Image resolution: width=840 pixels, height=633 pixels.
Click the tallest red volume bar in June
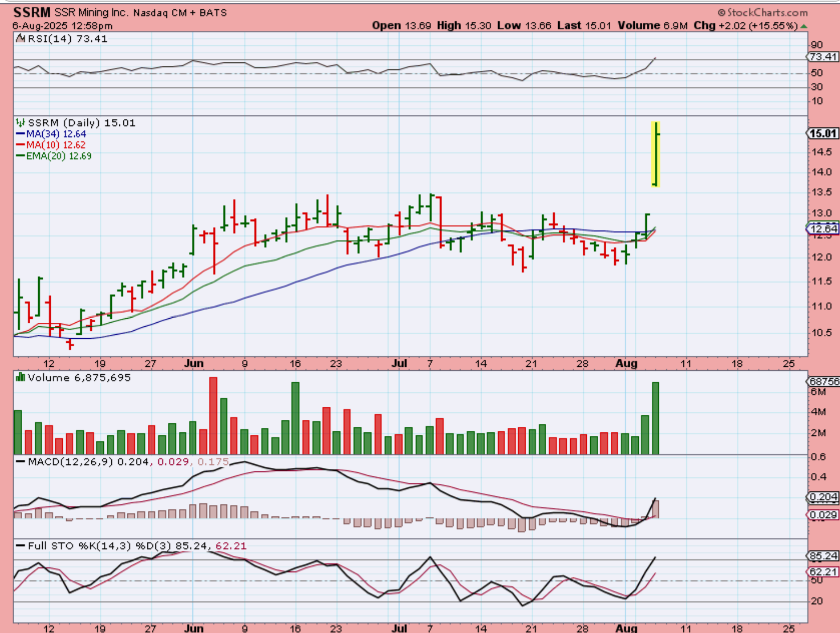click(x=213, y=415)
